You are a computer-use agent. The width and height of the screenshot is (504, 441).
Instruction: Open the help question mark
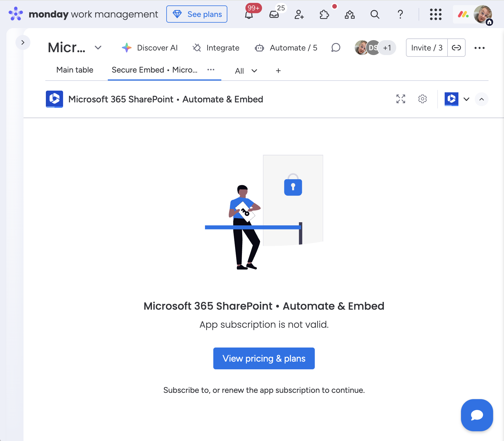(x=400, y=14)
